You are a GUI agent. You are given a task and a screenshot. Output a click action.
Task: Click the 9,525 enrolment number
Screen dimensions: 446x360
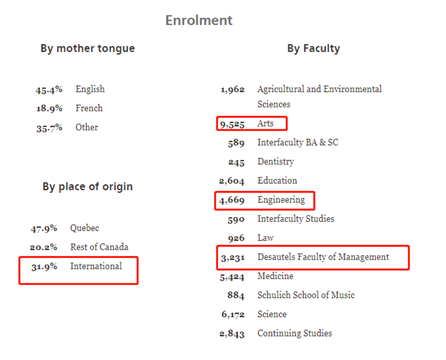tap(232, 124)
